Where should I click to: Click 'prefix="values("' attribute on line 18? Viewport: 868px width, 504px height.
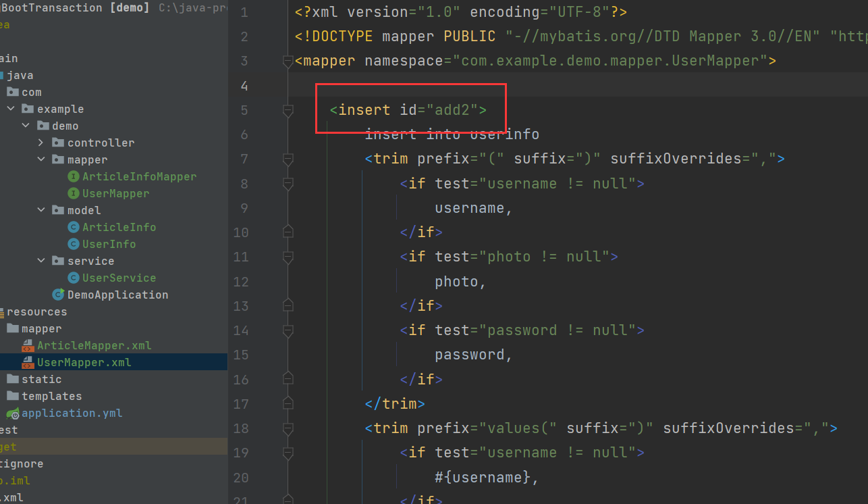pyautogui.click(x=487, y=428)
